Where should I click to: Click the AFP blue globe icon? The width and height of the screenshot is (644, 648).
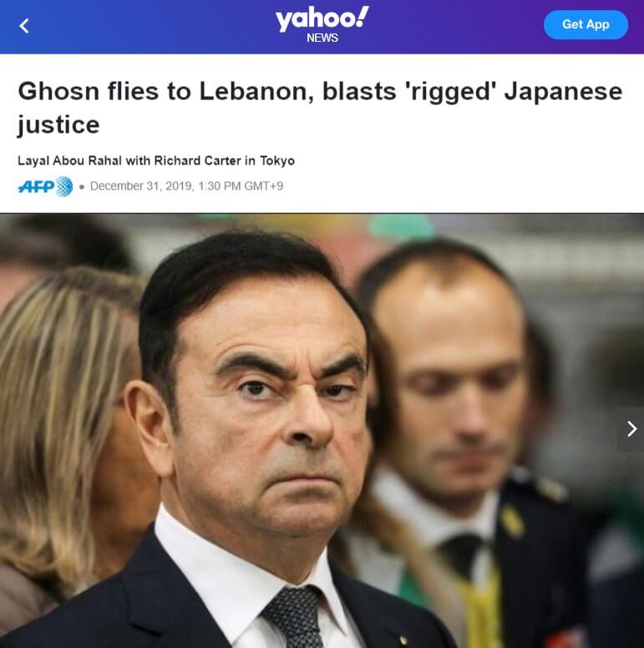pyautogui.click(x=64, y=186)
